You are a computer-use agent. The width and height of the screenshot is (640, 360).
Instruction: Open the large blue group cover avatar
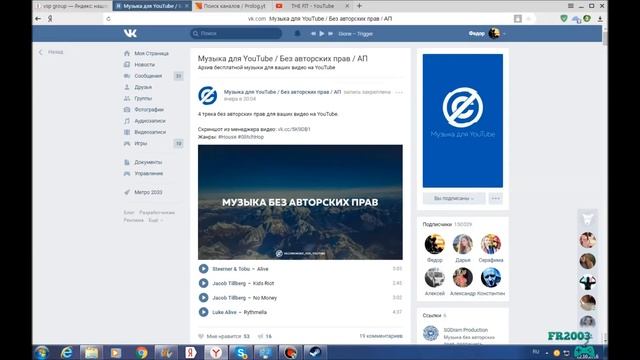(462, 121)
